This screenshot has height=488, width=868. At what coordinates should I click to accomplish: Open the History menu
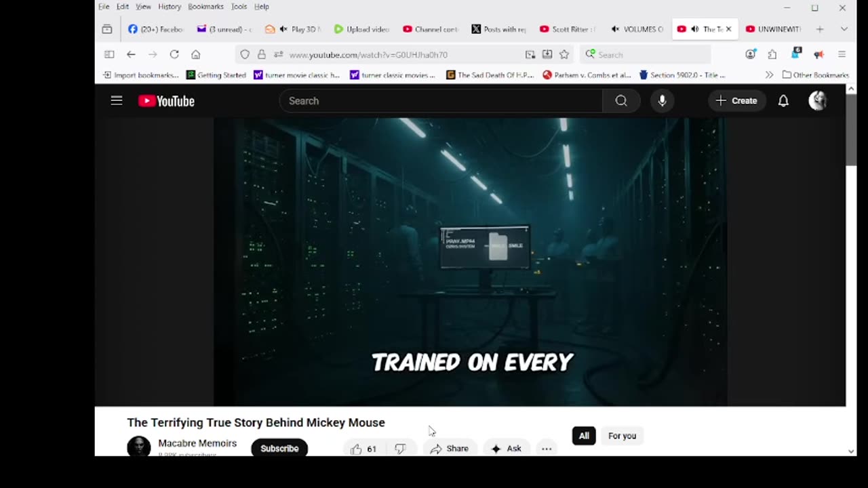click(x=170, y=7)
